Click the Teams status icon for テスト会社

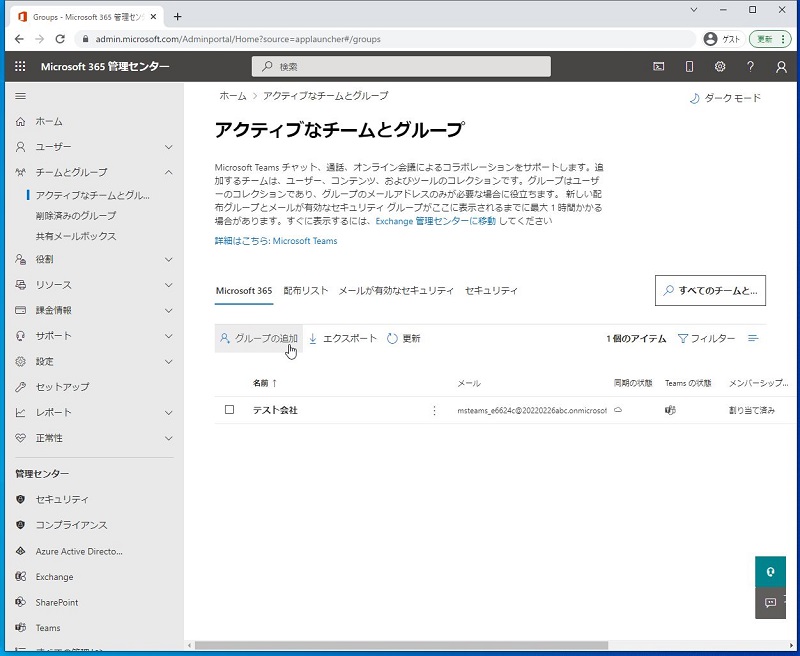(x=670, y=410)
